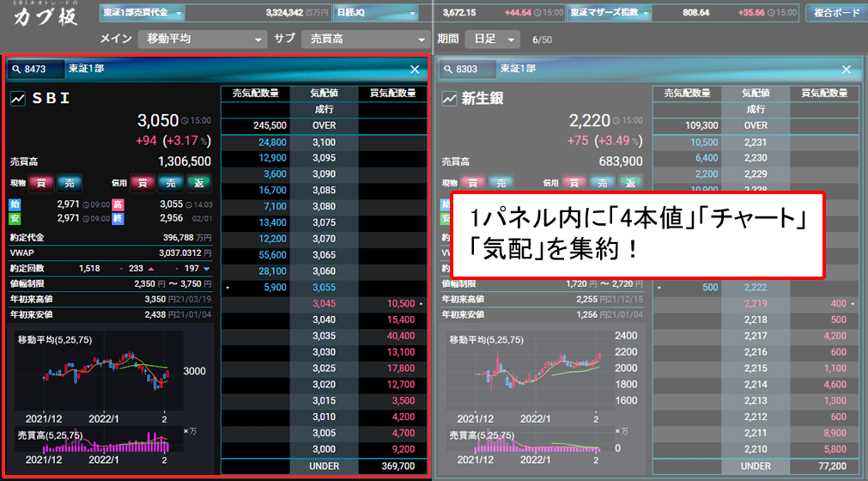Click SBI 年初来高値 value 3,350
The image size is (868, 481).
[155, 300]
